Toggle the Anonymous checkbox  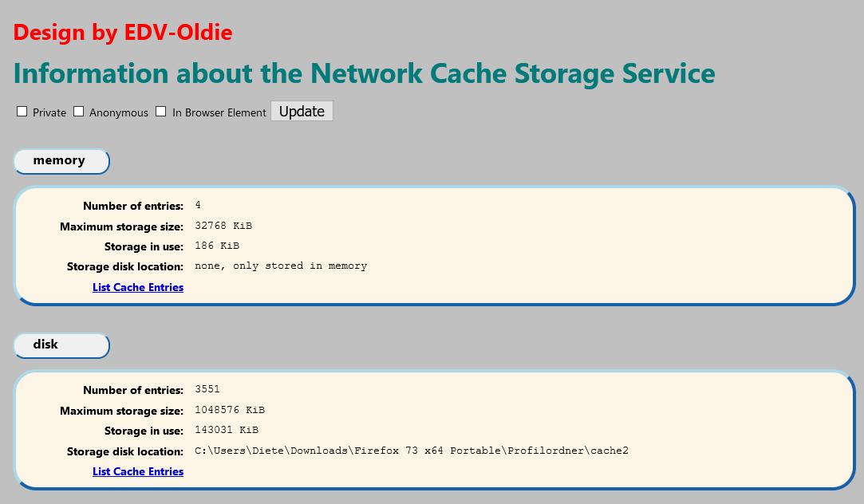[79, 112]
